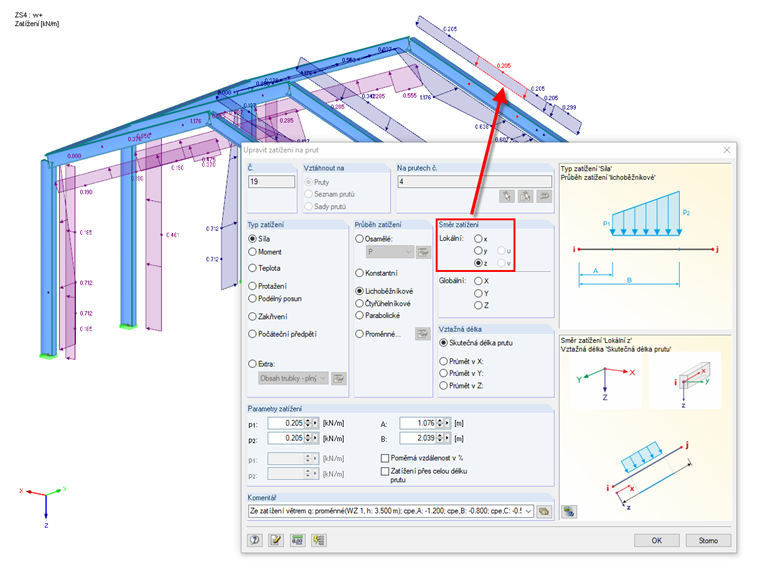Click the Storno cancel button
760x570 pixels.
tap(708, 540)
